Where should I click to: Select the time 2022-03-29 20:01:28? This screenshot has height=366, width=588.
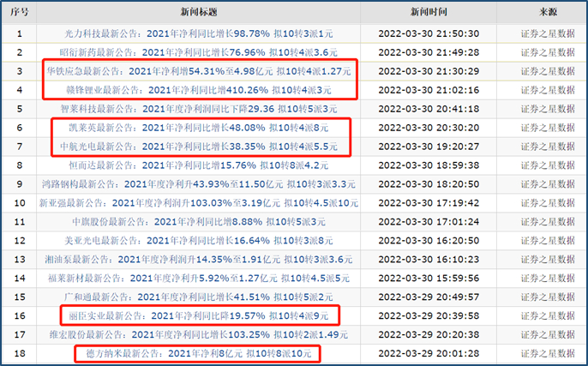point(429,353)
